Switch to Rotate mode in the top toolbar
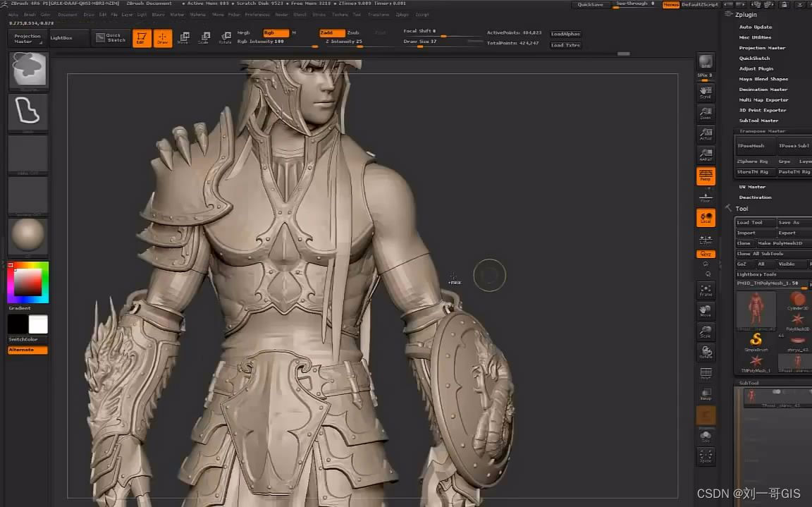 (x=226, y=37)
